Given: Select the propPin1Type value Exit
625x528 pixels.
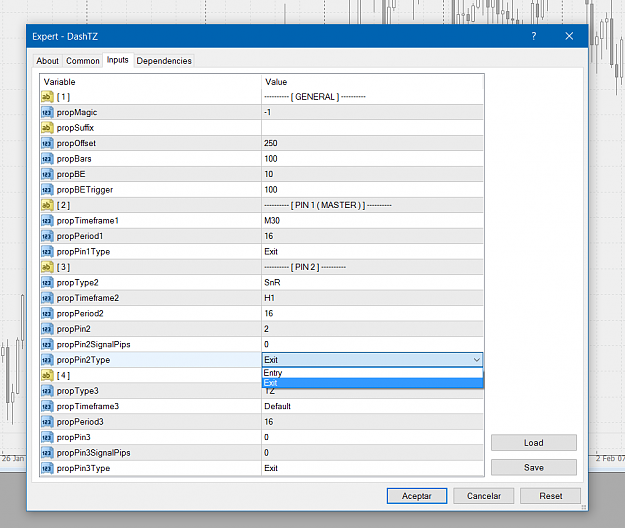Looking at the screenshot, I should pyautogui.click(x=372, y=251).
